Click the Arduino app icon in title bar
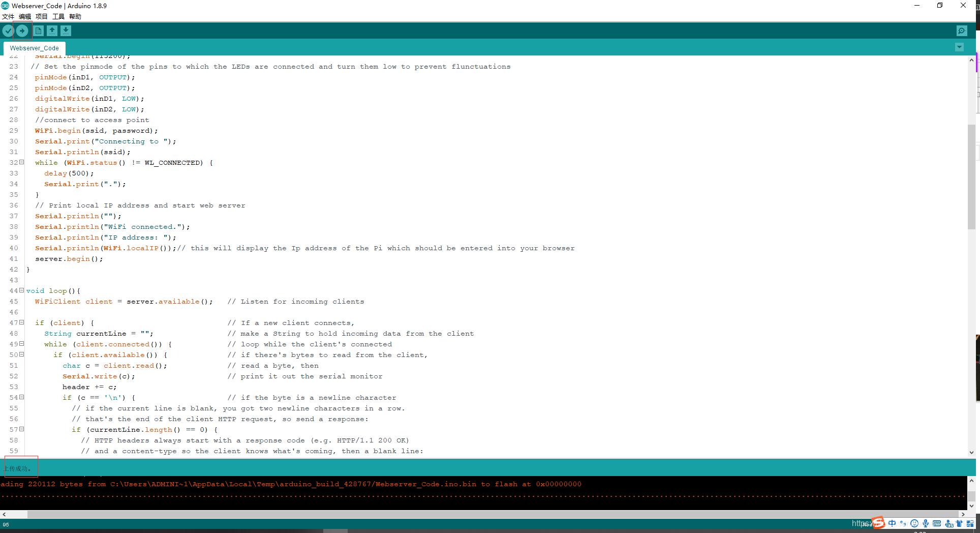 coord(5,6)
